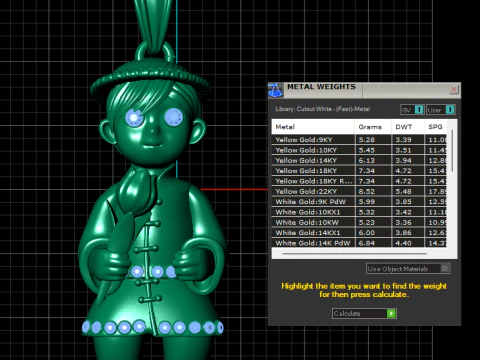Sort by the Grams column header
This screenshot has height=360, width=480.
[x=373, y=127]
